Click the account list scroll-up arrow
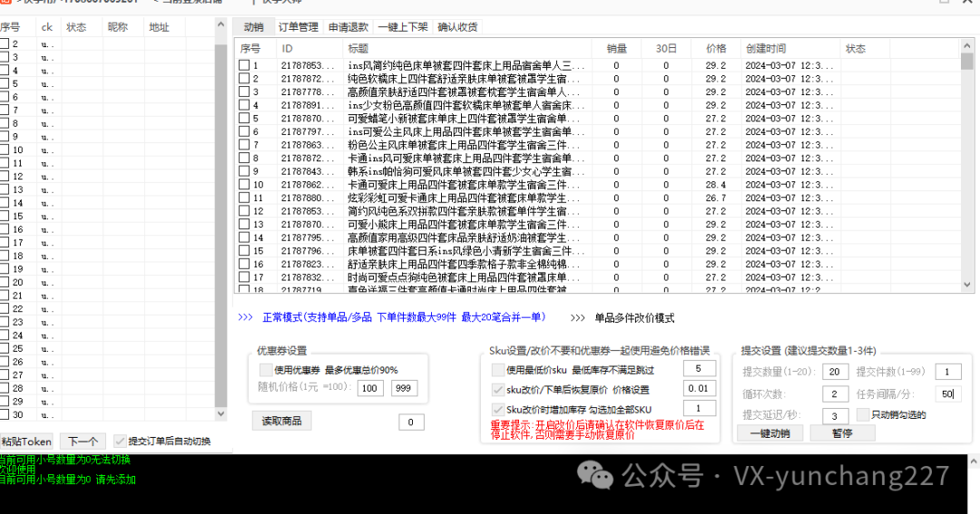 point(220,24)
